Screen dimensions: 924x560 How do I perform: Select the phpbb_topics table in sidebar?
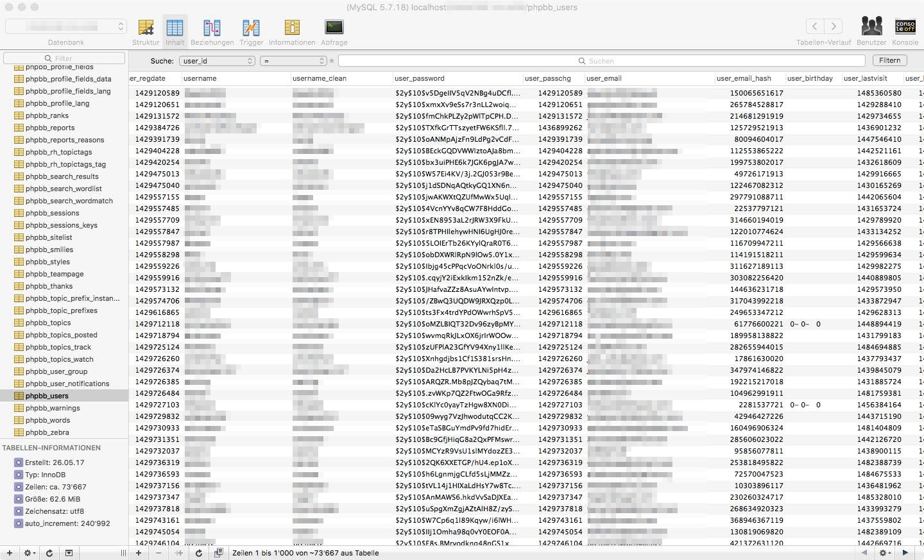pyautogui.click(x=49, y=323)
